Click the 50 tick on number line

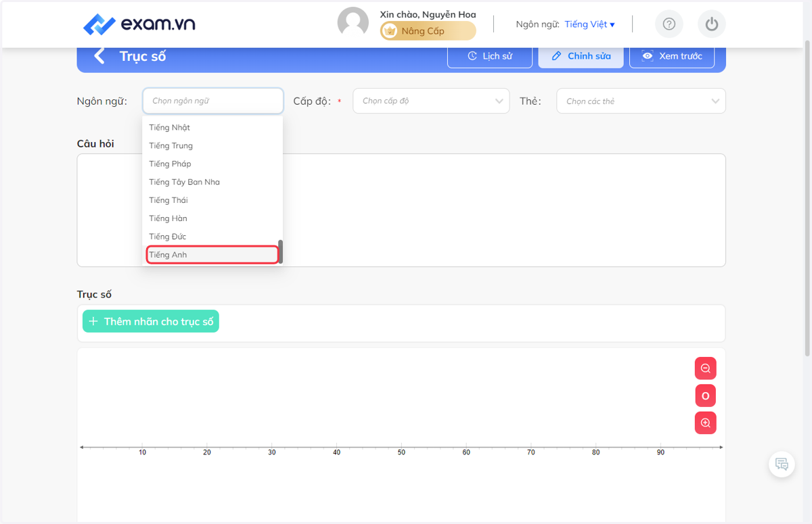401,452
